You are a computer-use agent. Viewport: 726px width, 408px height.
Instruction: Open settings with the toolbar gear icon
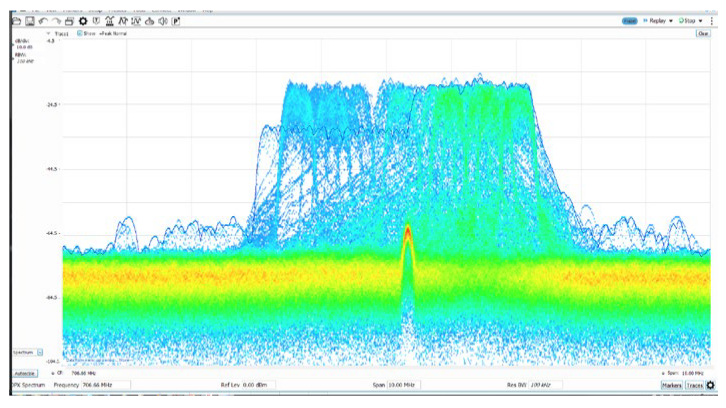(x=82, y=20)
